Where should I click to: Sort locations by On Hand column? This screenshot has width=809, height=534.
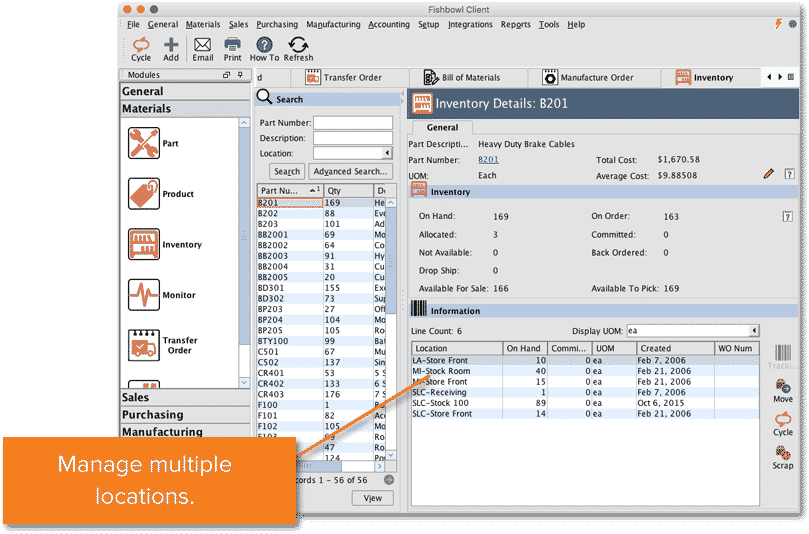[x=524, y=348]
